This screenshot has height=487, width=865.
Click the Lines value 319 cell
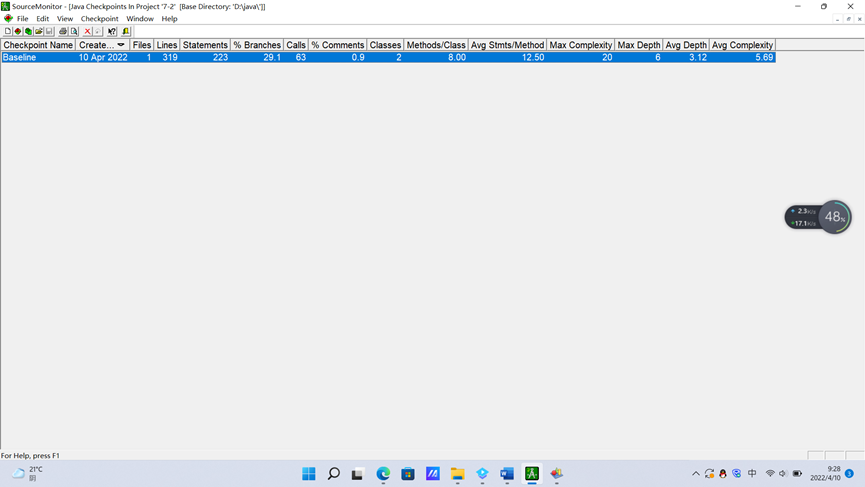tap(170, 57)
